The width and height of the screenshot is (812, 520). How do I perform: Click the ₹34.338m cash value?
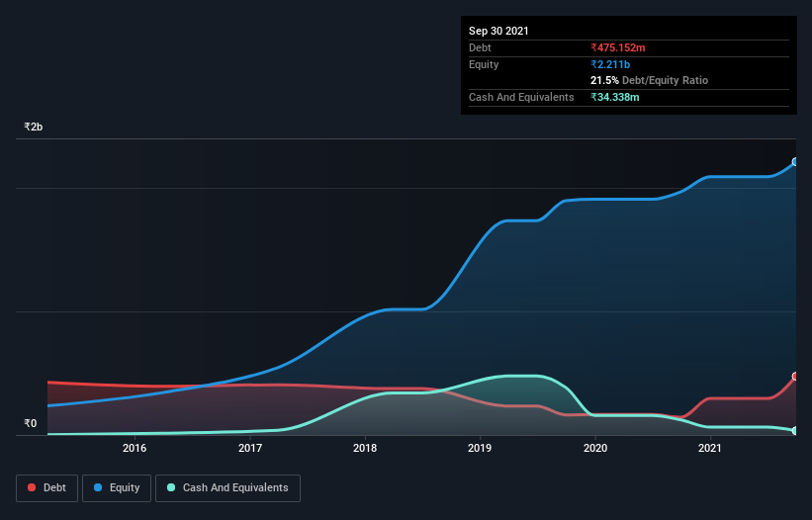click(x=615, y=97)
